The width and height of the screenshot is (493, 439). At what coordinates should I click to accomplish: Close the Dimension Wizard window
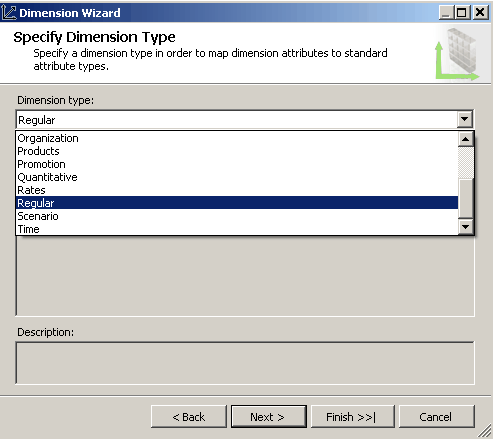tap(480, 13)
